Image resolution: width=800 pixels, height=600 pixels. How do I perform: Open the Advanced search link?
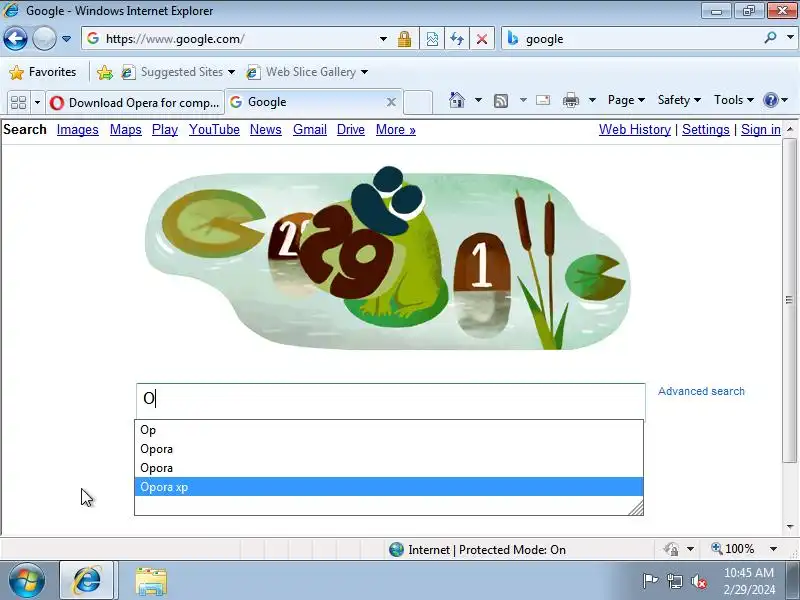(x=701, y=391)
